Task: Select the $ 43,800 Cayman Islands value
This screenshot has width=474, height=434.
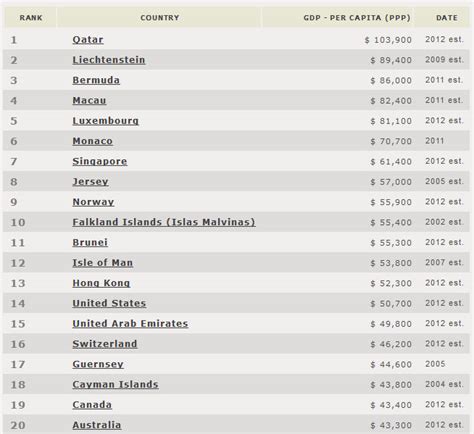Action: 391,385
